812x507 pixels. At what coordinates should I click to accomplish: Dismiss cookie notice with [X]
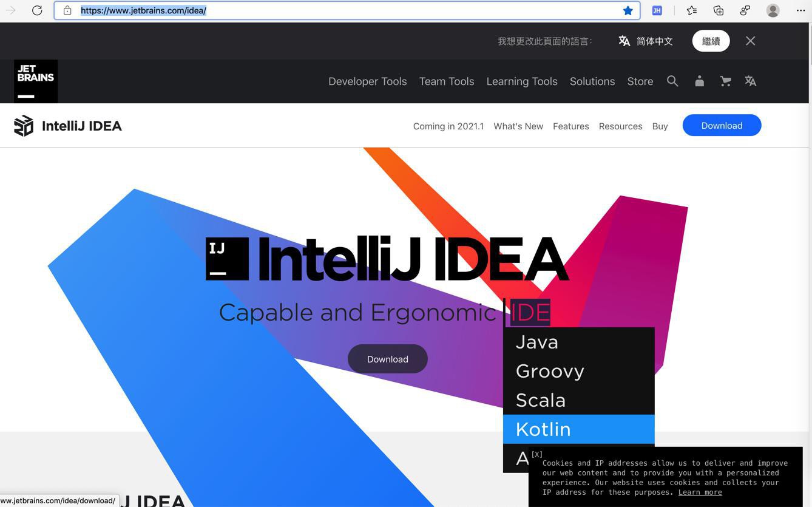536,454
